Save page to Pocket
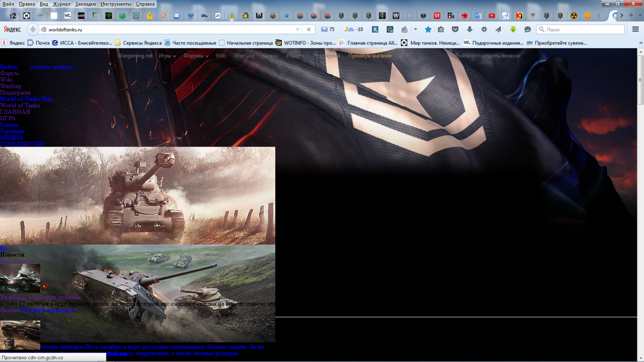The image size is (644, 362). pyautogui.click(x=455, y=29)
